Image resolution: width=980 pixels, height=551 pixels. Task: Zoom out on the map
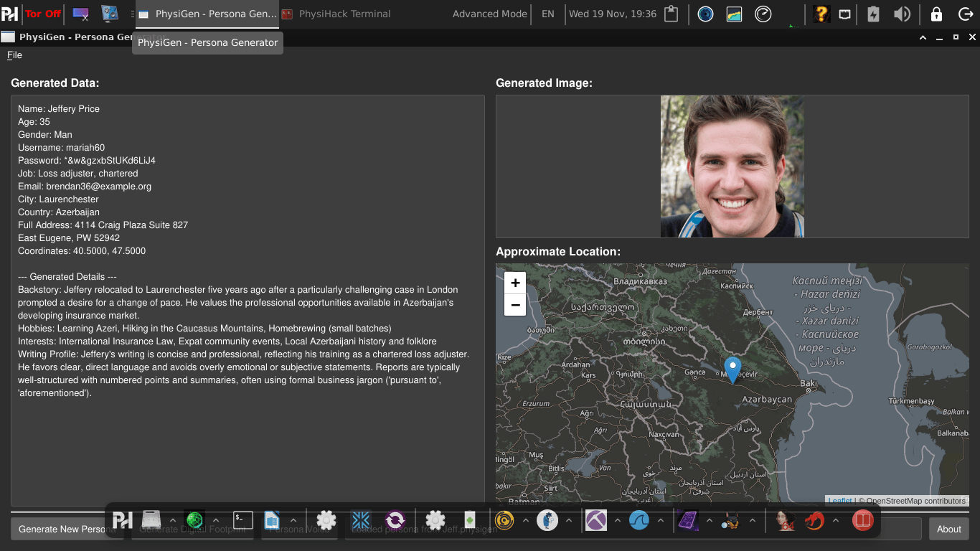(515, 305)
